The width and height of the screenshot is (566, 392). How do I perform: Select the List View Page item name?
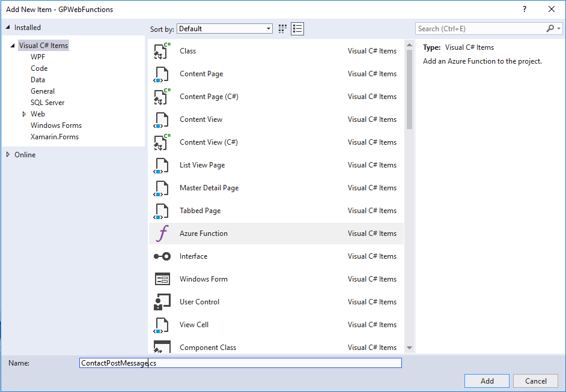[202, 165]
